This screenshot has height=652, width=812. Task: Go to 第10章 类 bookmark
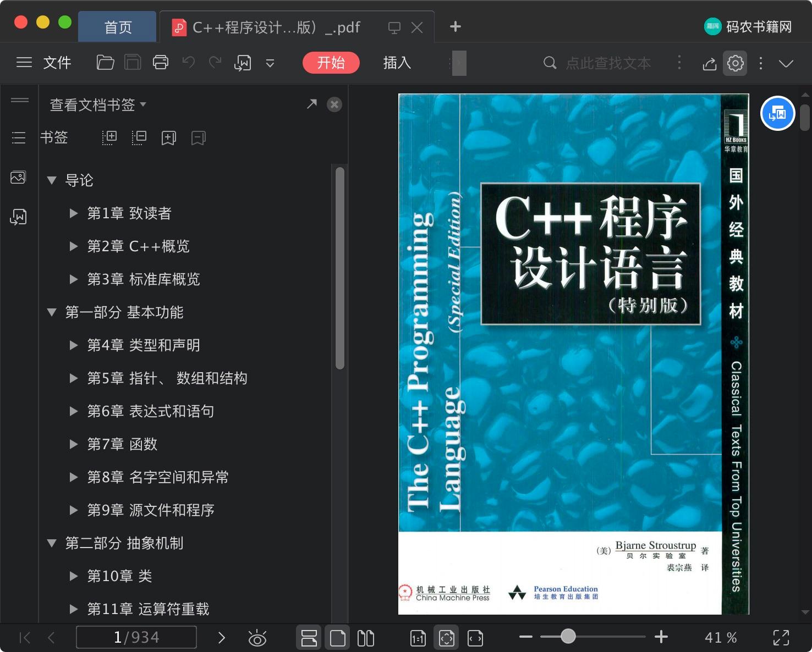coord(119,576)
